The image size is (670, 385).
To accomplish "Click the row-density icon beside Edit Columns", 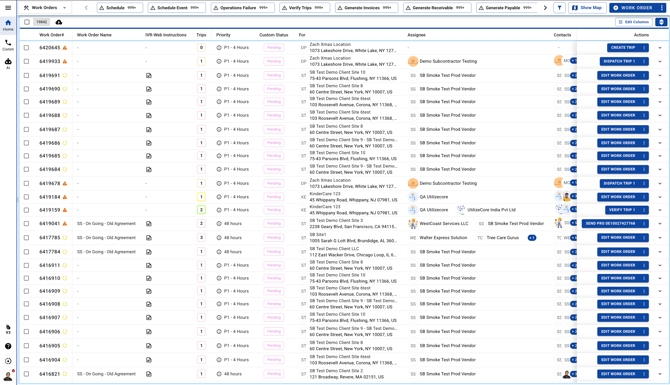I will coord(661,22).
